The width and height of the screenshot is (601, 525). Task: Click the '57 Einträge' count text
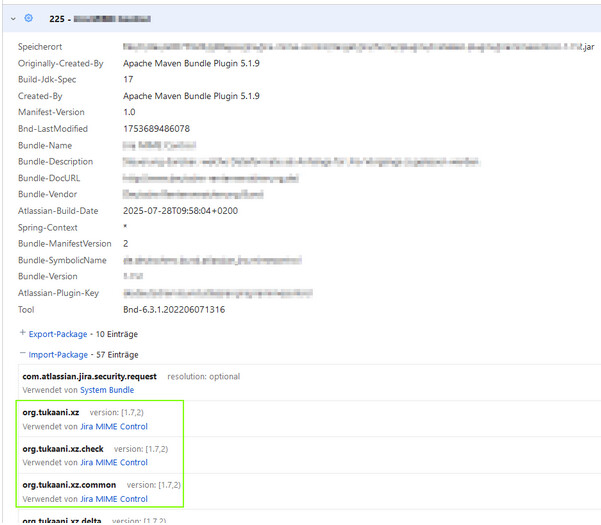[x=117, y=355]
